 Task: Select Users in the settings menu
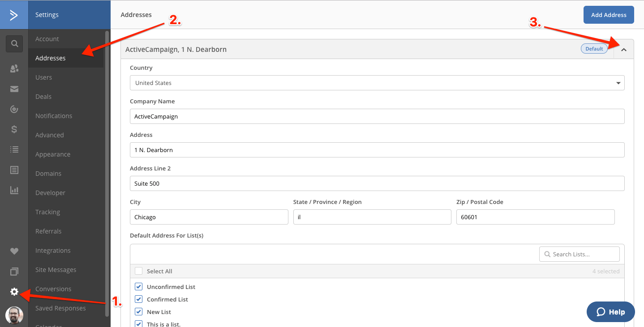[44, 77]
